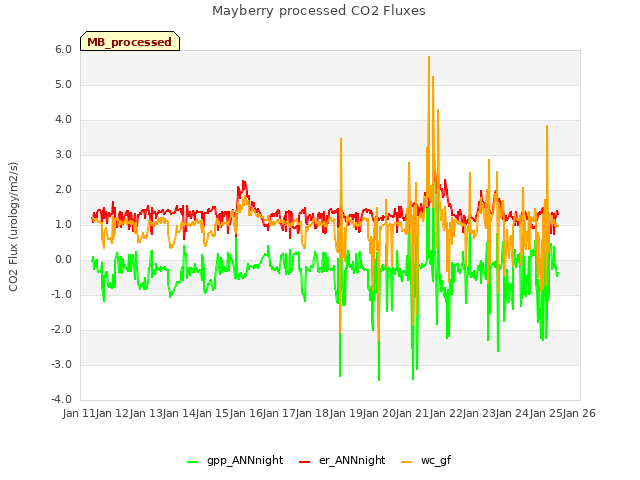640x480 pixels.
Task: Click the Jan 18 x-axis label
Action: click(313, 413)
